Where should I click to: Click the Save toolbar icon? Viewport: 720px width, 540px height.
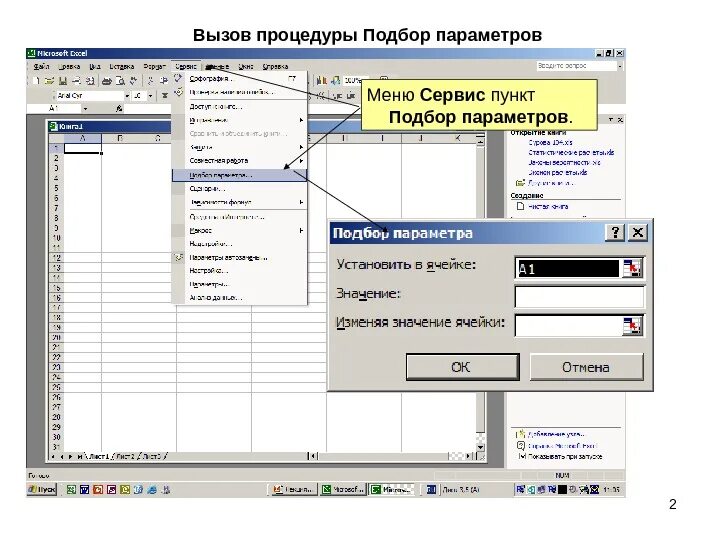[63, 81]
